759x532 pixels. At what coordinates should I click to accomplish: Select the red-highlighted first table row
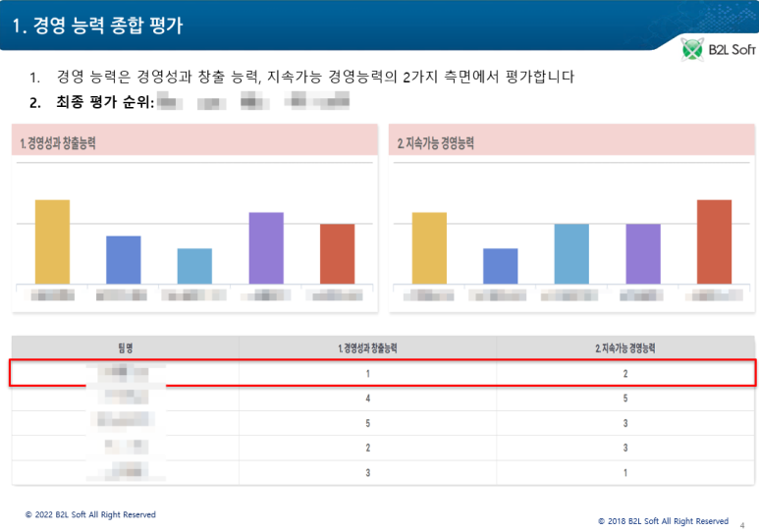pyautogui.click(x=383, y=373)
